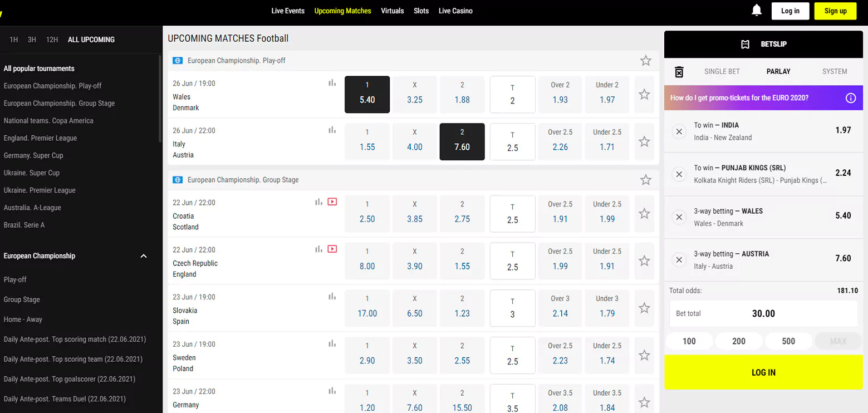Open statistics icon for Slovakia vs Spain
The height and width of the screenshot is (413, 868).
pos(332,297)
